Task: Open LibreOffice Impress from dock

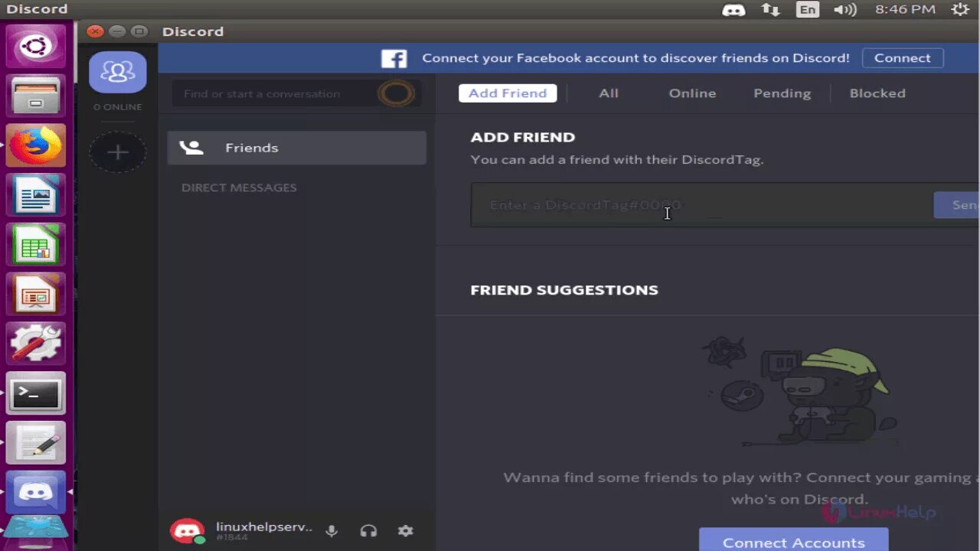Action: tap(36, 295)
